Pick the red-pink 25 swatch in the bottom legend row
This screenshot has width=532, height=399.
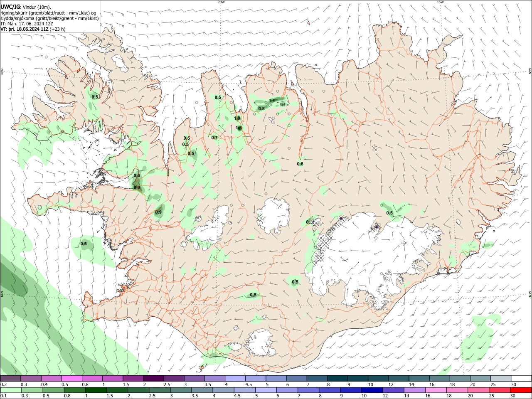point(499,390)
